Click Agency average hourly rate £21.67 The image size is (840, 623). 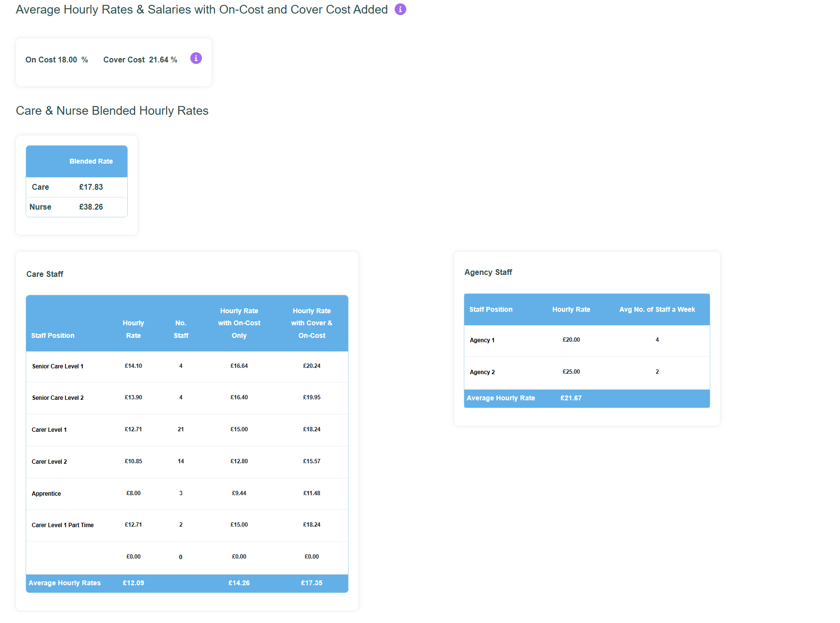pos(571,398)
